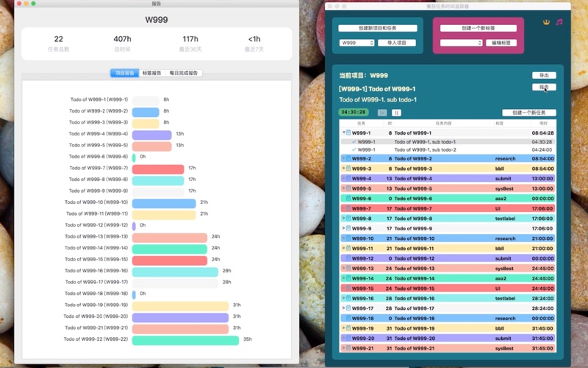
Task: Click the task document icon beside W999-1
Action: (x=348, y=133)
